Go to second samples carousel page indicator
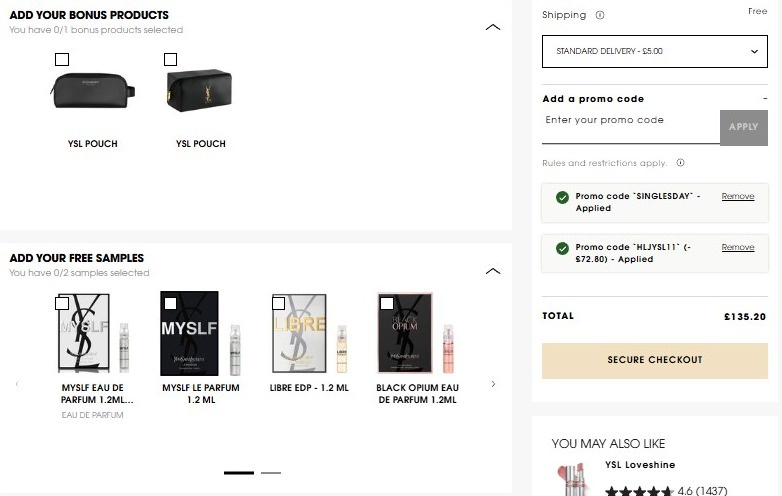Screen dimensions: 782x496 click(270, 473)
